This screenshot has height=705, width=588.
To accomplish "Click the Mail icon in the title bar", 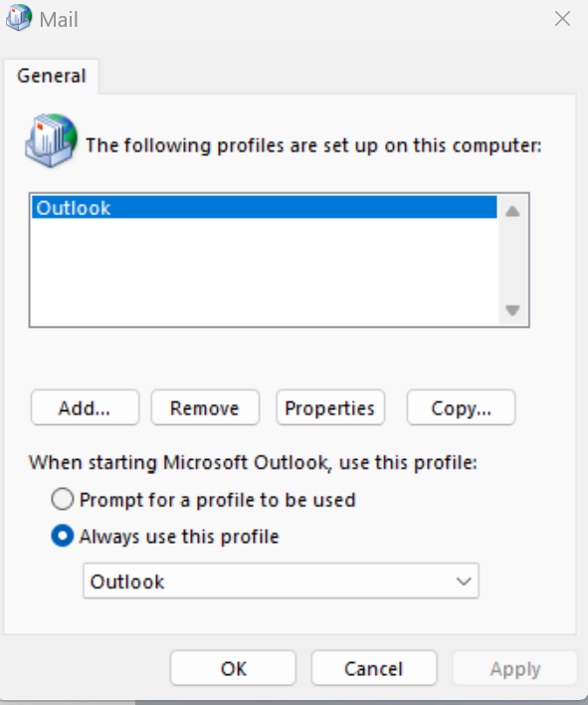I will [19, 18].
